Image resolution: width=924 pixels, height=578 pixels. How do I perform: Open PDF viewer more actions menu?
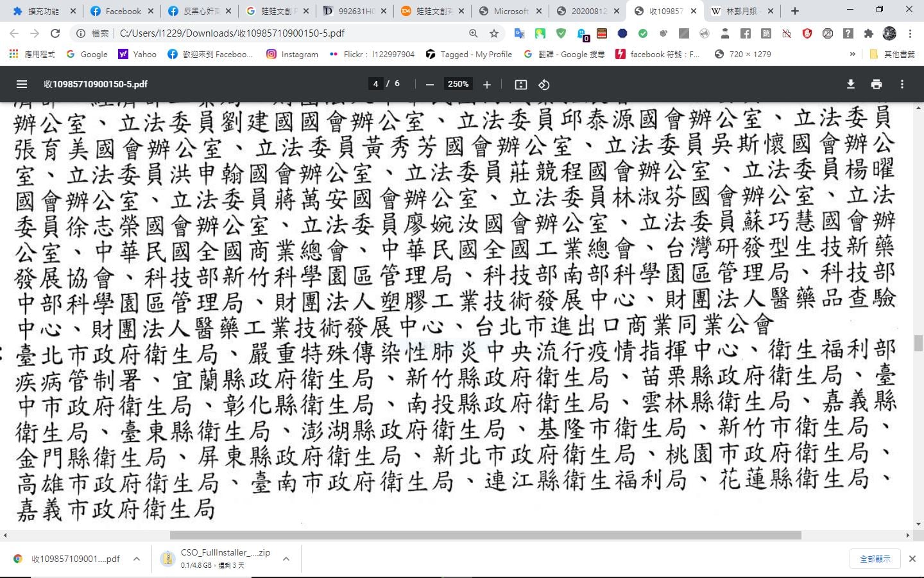point(902,84)
